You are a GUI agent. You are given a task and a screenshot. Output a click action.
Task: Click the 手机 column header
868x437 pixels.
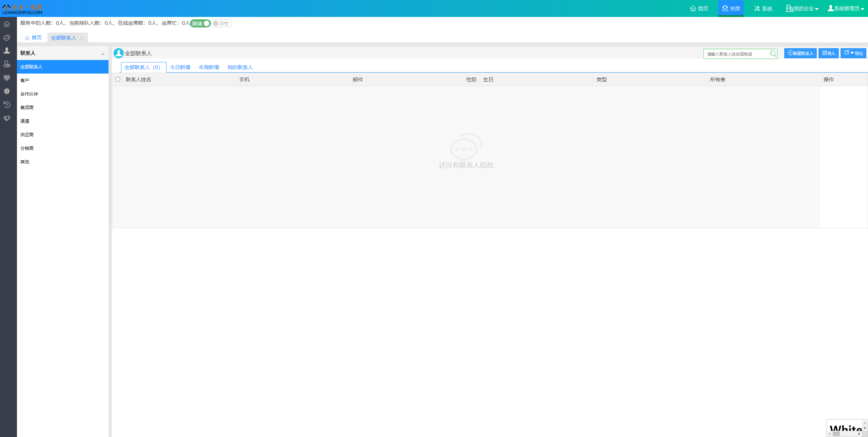pos(244,79)
